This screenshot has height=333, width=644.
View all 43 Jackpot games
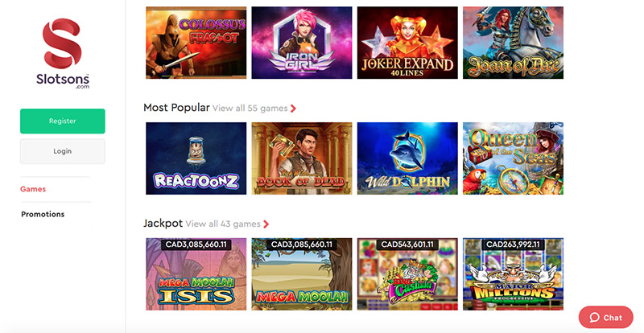click(x=223, y=224)
